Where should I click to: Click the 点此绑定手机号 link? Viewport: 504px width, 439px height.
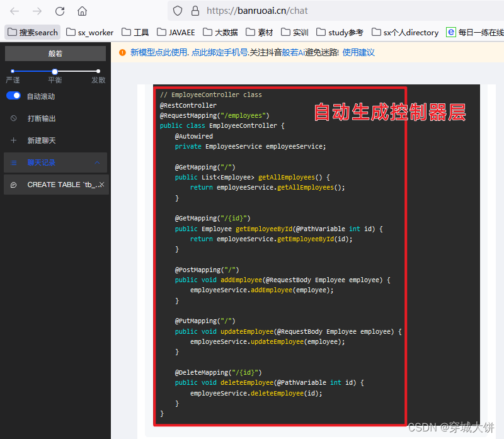219,52
